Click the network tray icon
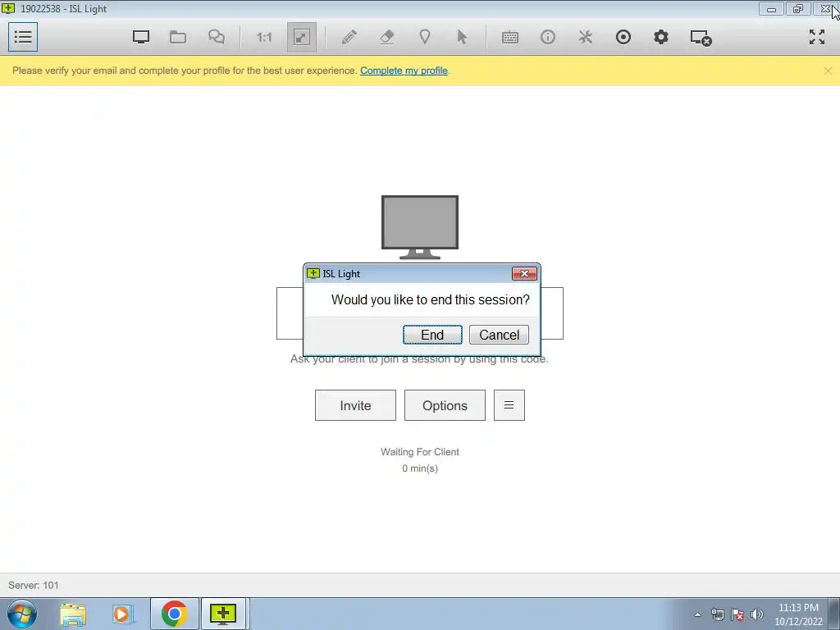This screenshot has height=630, width=840. (x=717, y=614)
